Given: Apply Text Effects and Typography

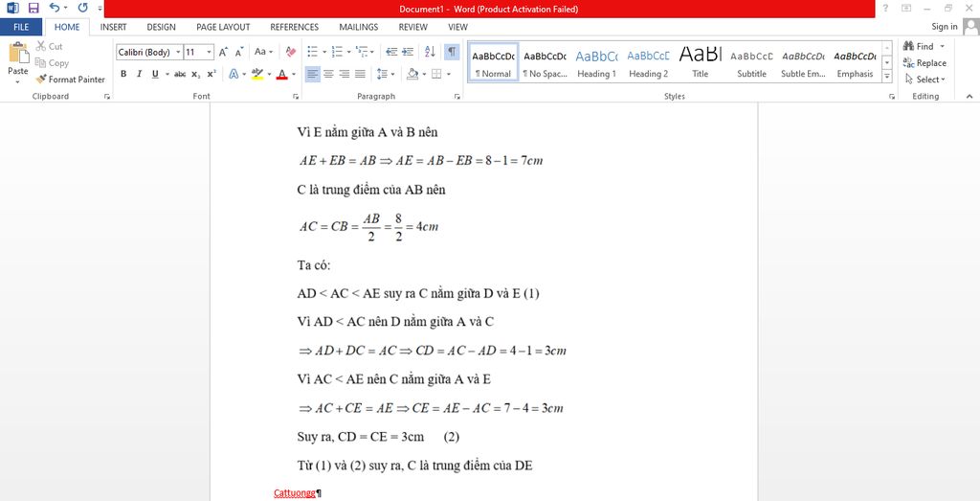Looking at the screenshot, I should coord(234,74).
